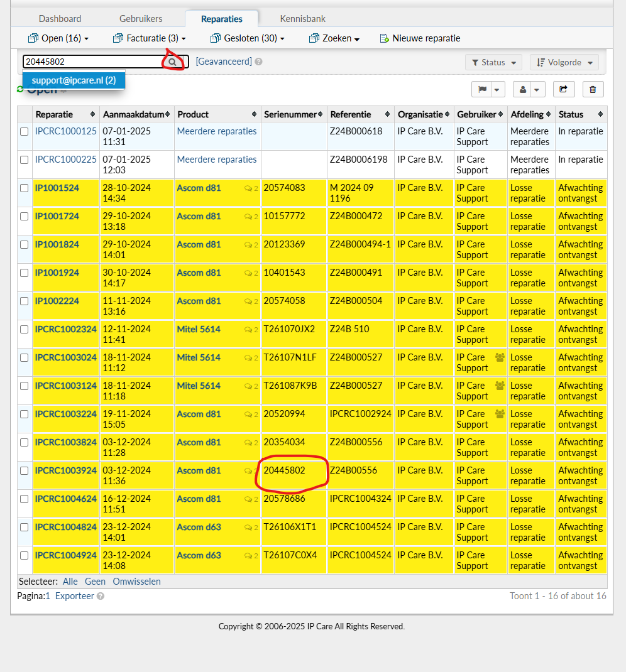
Task: Click the search magnifier icon
Action: [x=173, y=62]
